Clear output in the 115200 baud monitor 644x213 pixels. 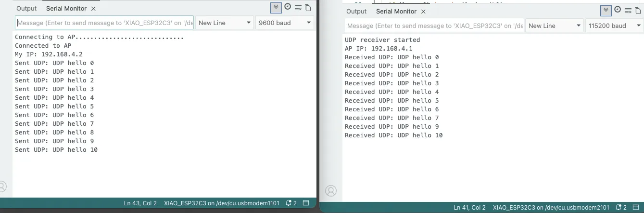(628, 11)
